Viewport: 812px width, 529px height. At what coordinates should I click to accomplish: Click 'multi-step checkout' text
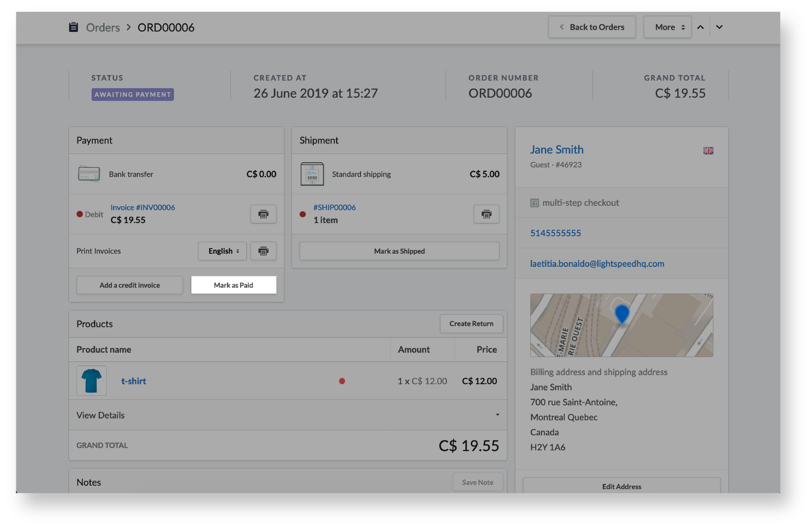click(581, 203)
